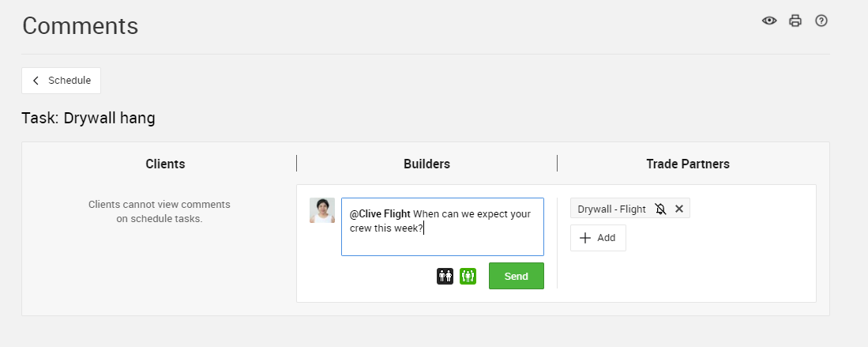
Task: Add a trade partner
Action: pyautogui.click(x=598, y=238)
